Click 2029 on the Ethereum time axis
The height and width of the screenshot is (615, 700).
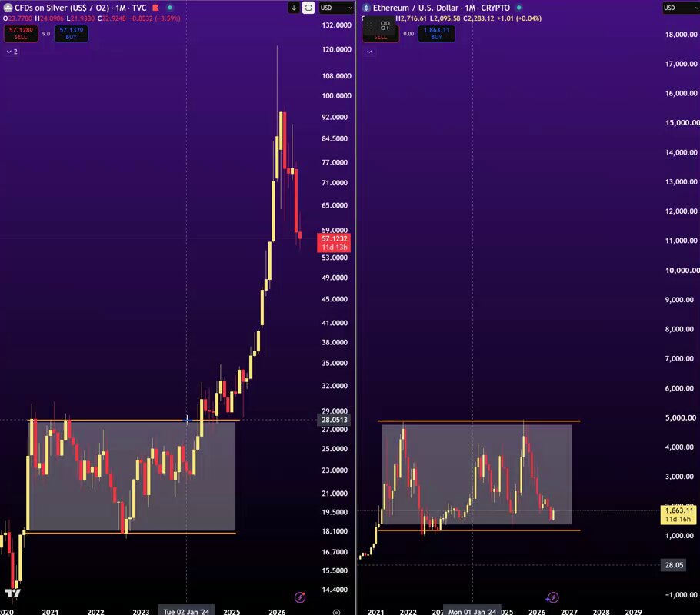[x=634, y=611]
